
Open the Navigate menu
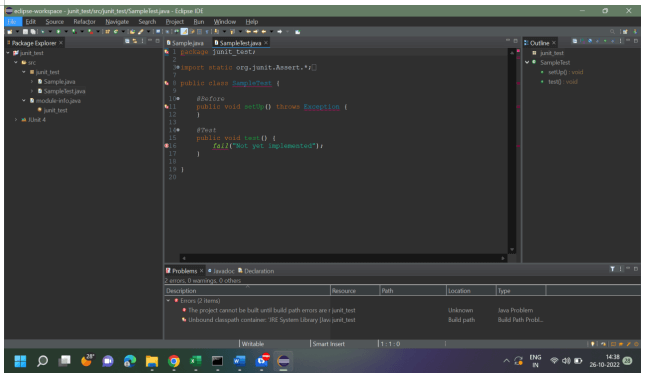(x=117, y=22)
